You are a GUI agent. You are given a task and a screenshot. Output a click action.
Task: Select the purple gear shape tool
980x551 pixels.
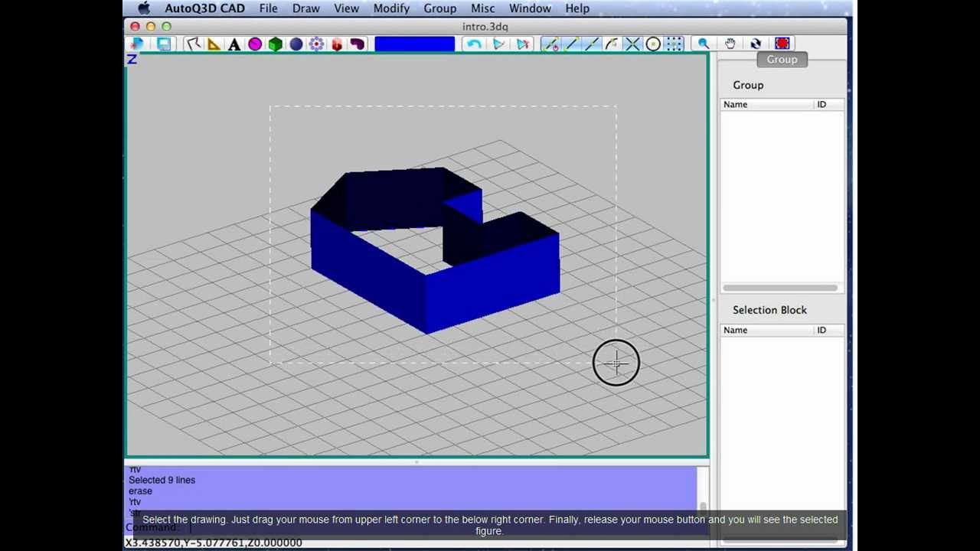[316, 44]
